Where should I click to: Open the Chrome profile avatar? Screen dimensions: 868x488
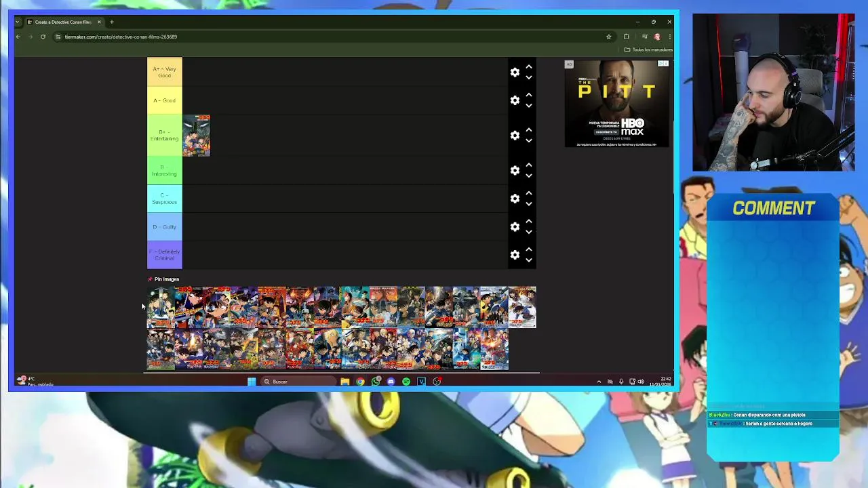coord(656,37)
